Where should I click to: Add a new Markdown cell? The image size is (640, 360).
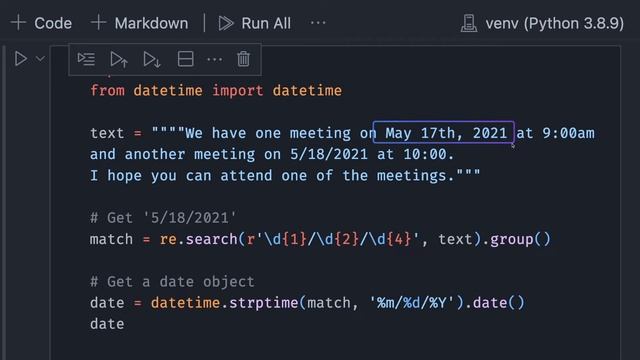tap(139, 23)
